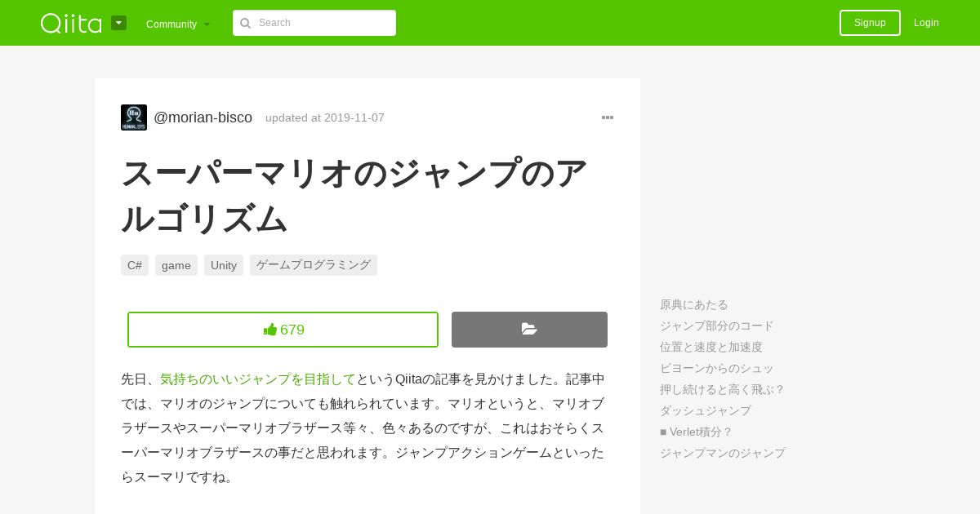Image resolution: width=980 pixels, height=514 pixels.
Task: Jump to section 原典にあたる
Action: (694, 304)
